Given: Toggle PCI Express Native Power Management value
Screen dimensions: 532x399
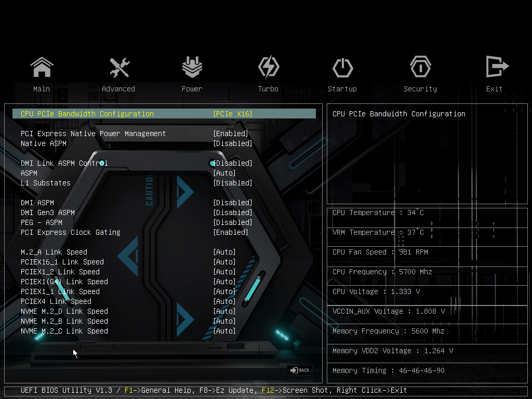Looking at the screenshot, I should click(x=231, y=134).
